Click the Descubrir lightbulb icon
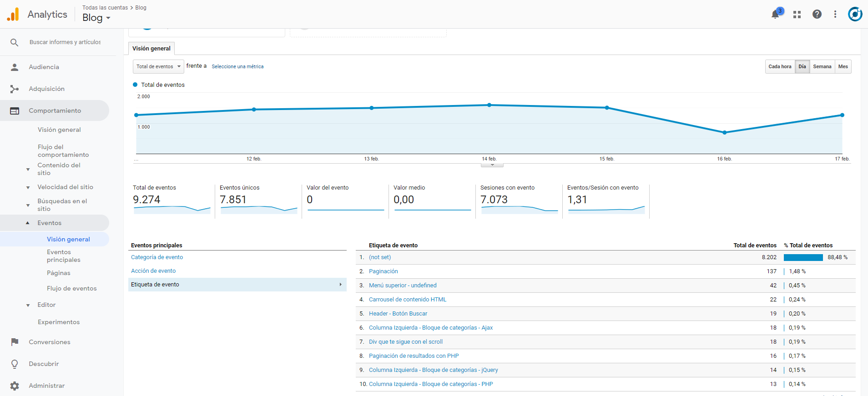 click(15, 364)
